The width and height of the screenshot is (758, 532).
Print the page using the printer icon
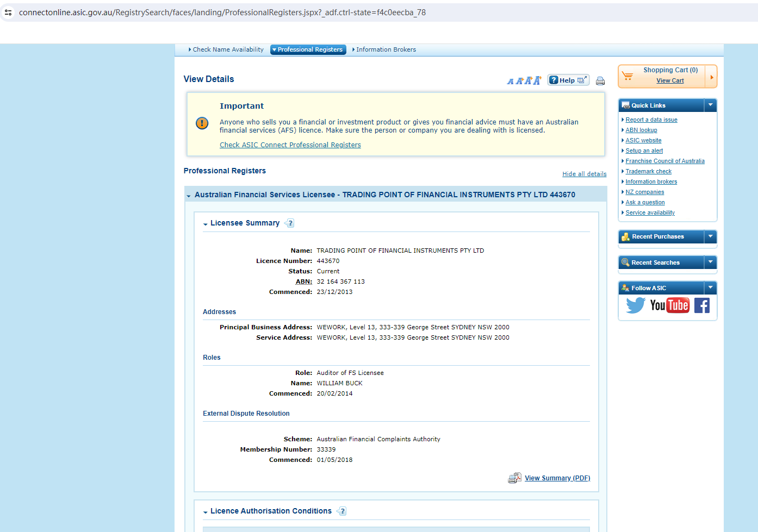click(600, 81)
